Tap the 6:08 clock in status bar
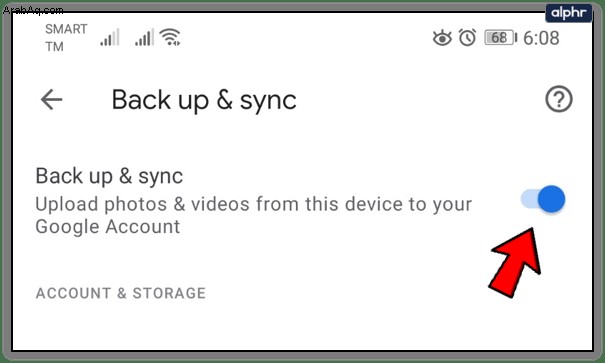The image size is (605, 363). coord(541,38)
